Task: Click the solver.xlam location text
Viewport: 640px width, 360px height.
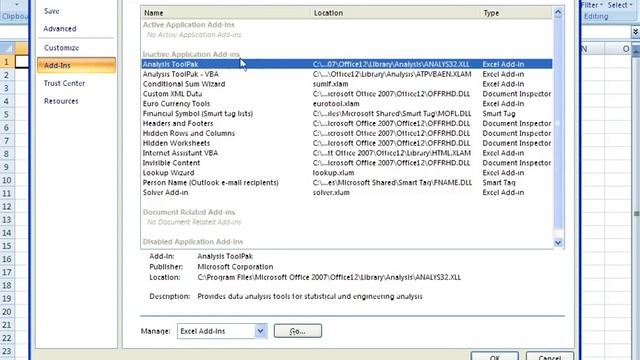Action: click(331, 193)
